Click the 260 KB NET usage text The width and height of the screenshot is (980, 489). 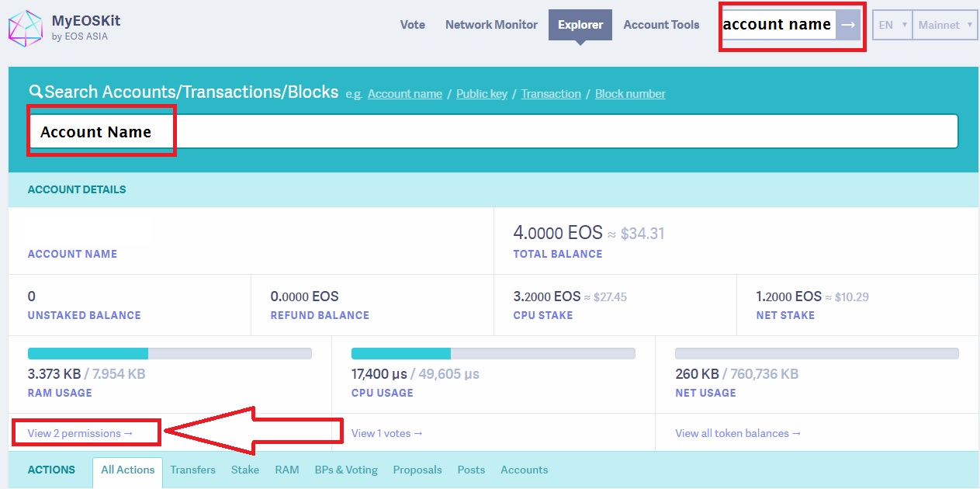(697, 374)
